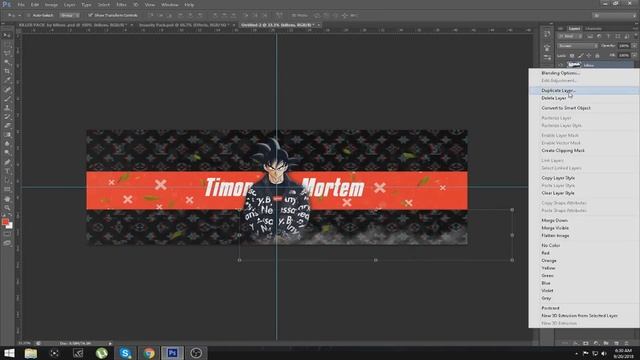Hide the selected layer via eye icon

coord(561,65)
